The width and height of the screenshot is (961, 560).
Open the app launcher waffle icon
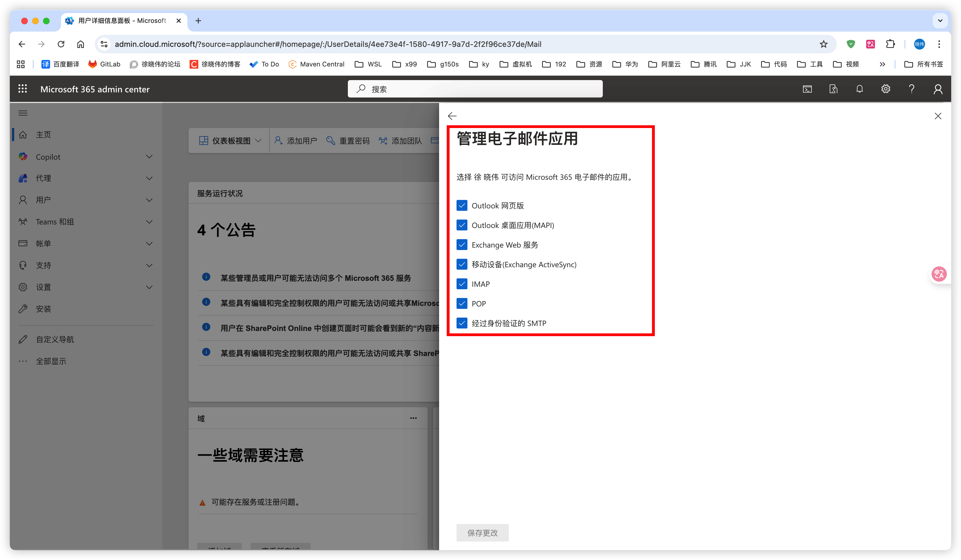click(x=23, y=89)
